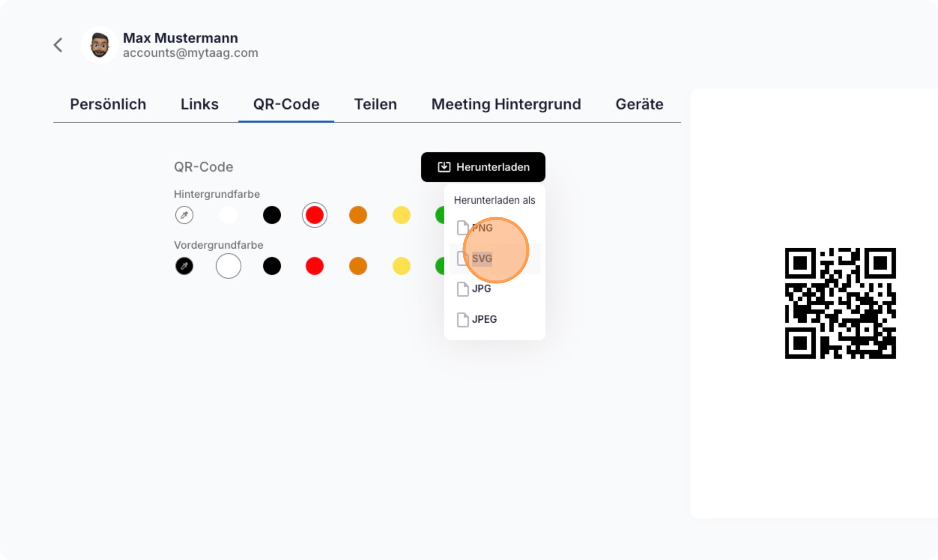
Task: Click the QR code preview image
Action: (840, 303)
